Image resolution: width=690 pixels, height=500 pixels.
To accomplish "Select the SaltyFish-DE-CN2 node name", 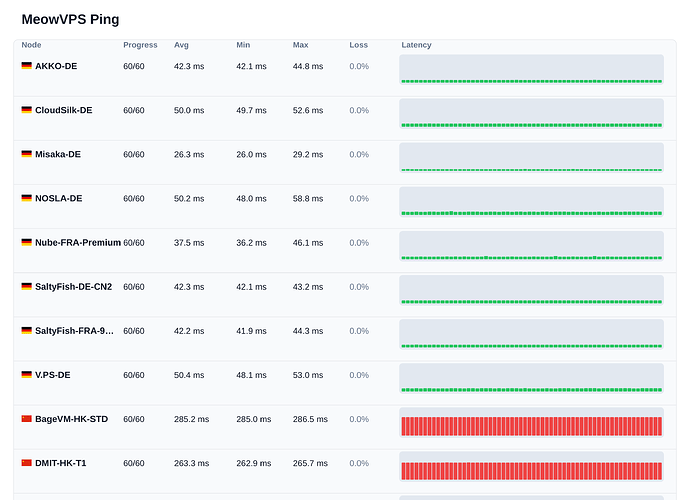I will pos(73,287).
